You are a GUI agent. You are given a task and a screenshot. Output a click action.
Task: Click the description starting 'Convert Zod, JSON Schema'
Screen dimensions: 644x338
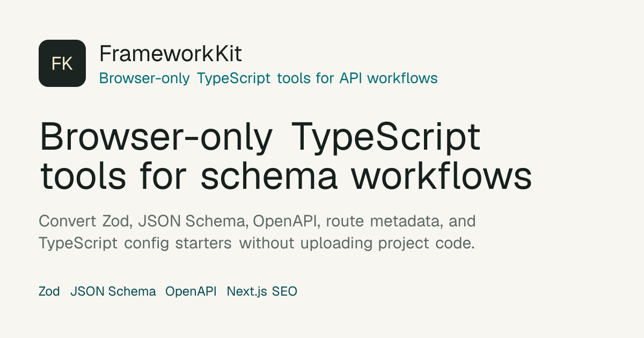[x=257, y=232]
